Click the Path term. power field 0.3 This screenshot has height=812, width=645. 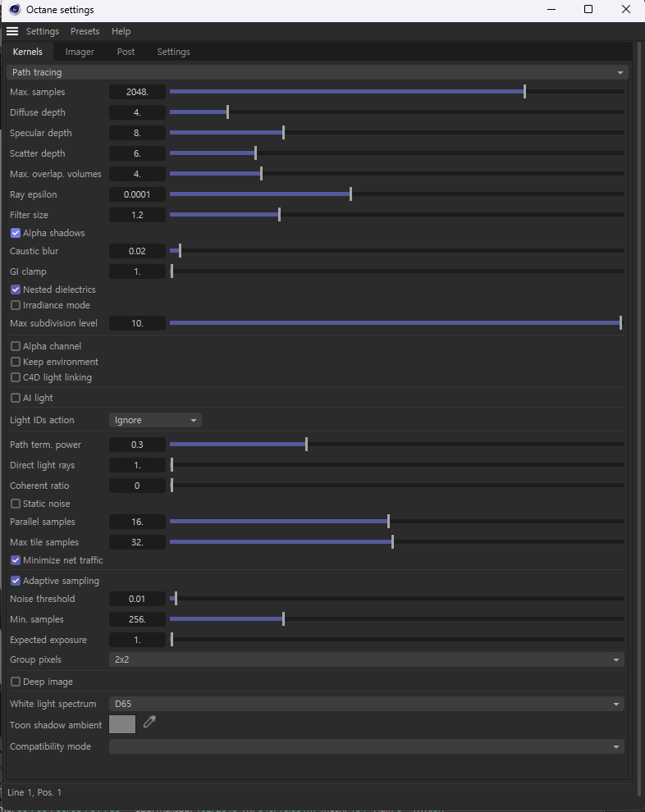tap(137, 445)
